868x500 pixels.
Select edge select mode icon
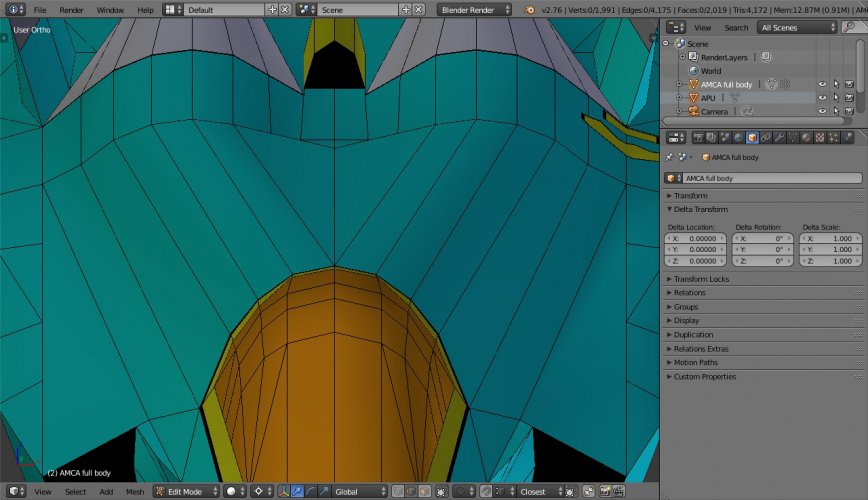411,492
